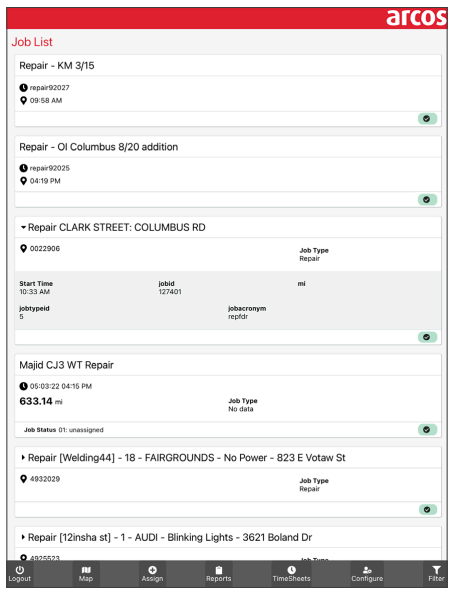Click location pin beside 04:19 PM
The width and height of the screenshot is (461, 594).
click(23, 181)
